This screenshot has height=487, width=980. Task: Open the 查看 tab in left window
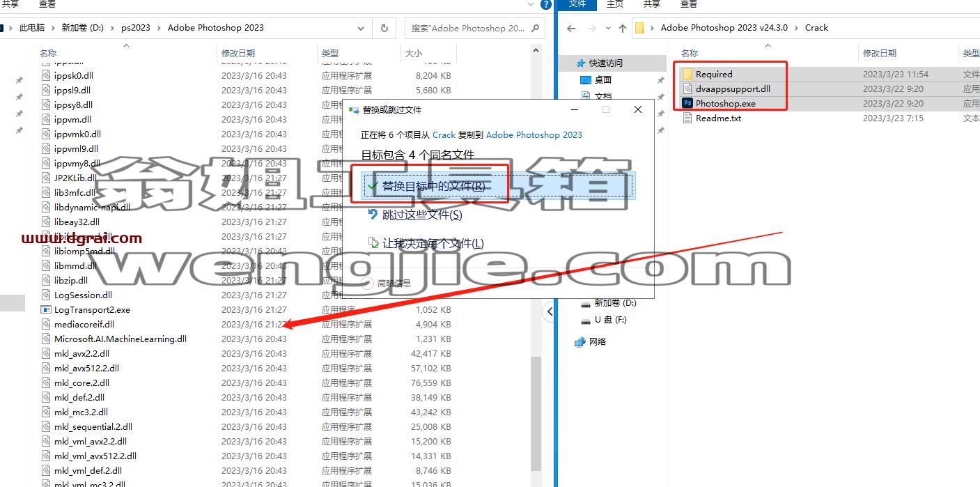(47, 3)
